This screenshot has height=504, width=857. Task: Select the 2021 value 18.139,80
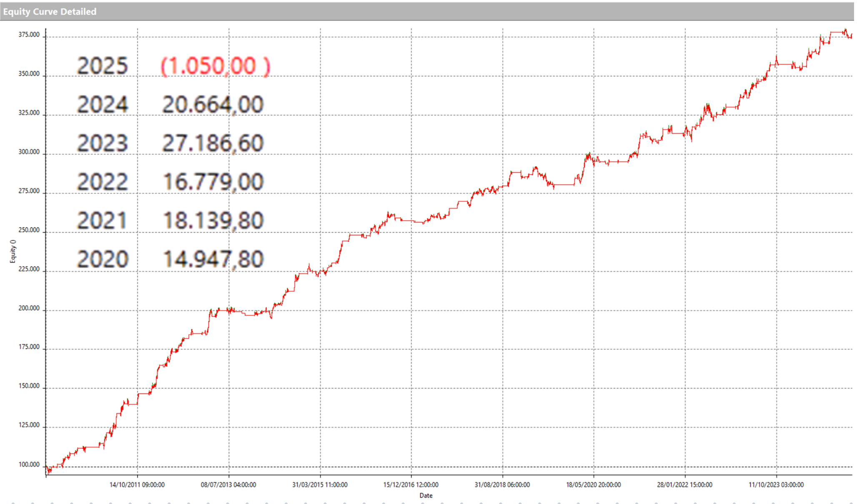[x=213, y=221]
